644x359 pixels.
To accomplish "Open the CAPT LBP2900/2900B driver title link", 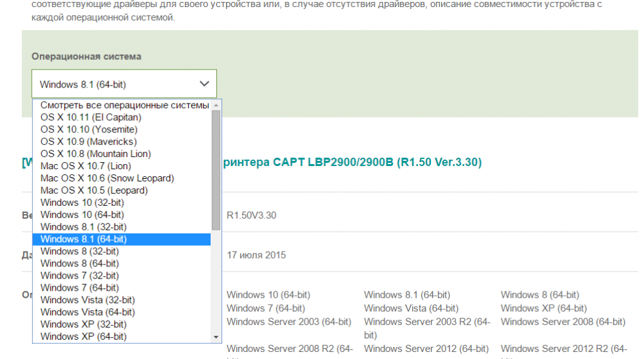I will pos(352,162).
